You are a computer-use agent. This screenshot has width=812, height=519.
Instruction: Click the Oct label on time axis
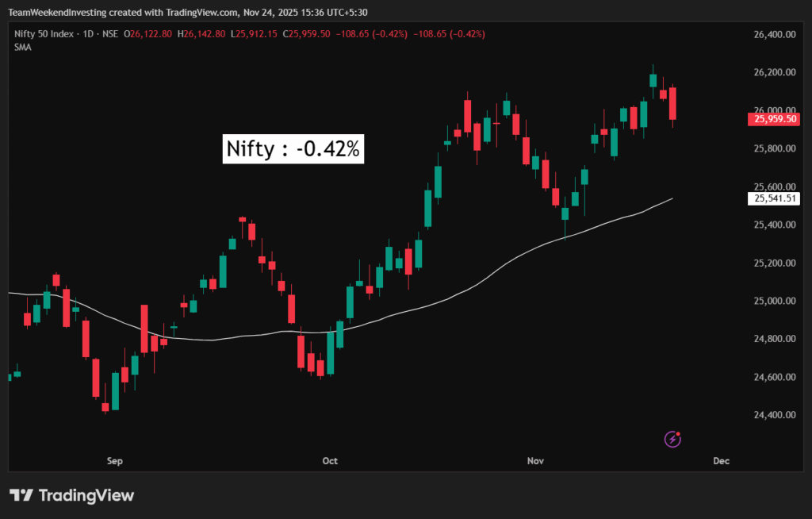pyautogui.click(x=330, y=460)
